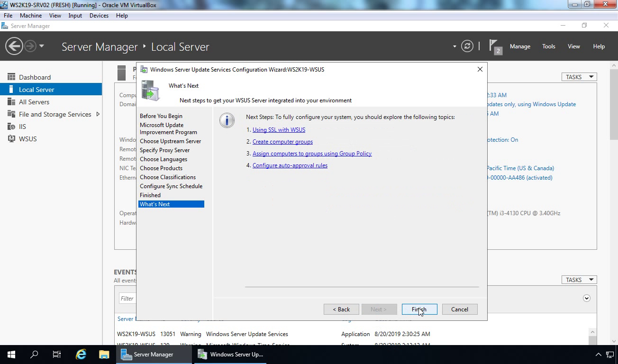Image resolution: width=618 pixels, height=364 pixels.
Task: Select Microsoft Update Improvement Program step
Action: [168, 128]
